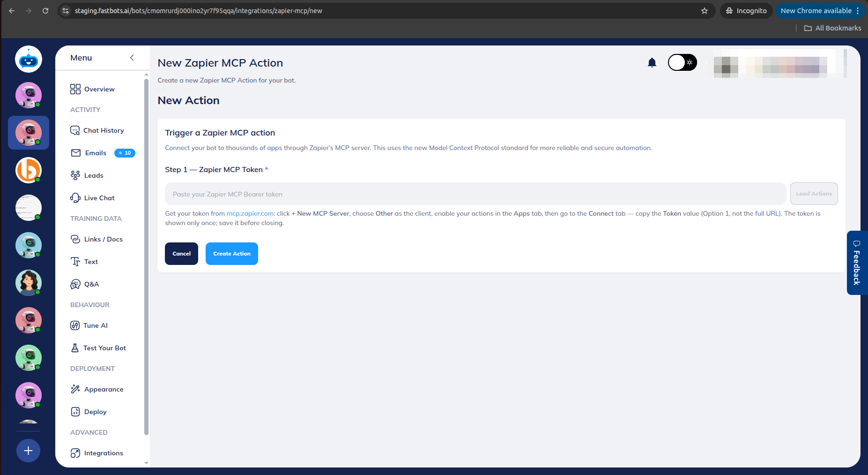Reload the browser page
This screenshot has height=475, width=868.
coord(45,11)
